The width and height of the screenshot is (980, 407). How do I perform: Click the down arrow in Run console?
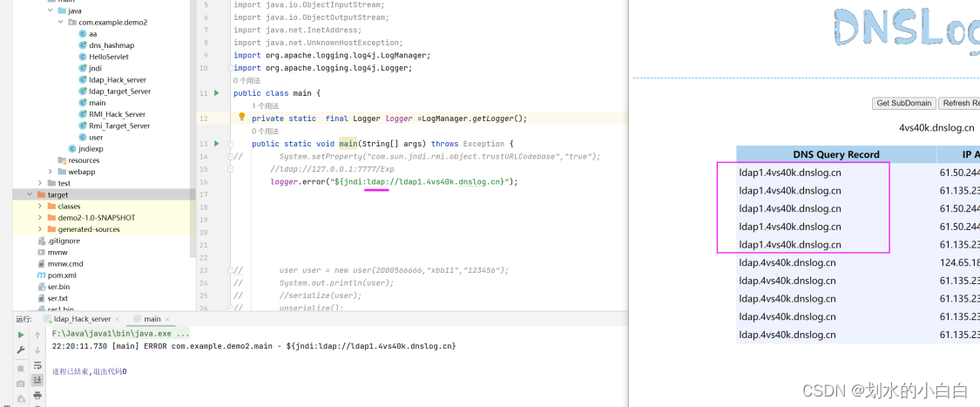click(37, 350)
